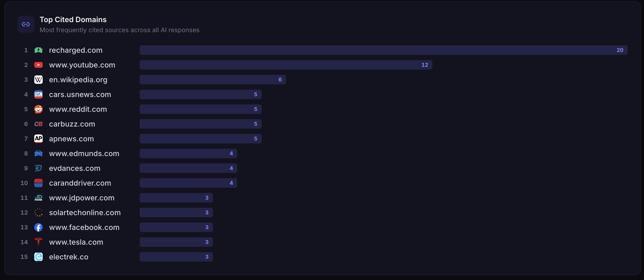Click the Tesla favicon icon
The width and height of the screenshot is (644, 280).
[38, 242]
